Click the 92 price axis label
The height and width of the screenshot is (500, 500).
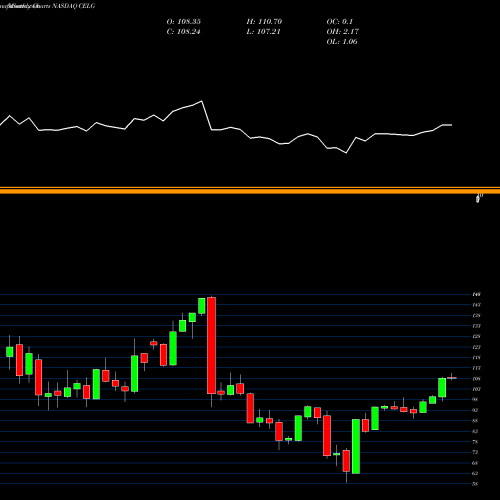[x=475, y=410]
